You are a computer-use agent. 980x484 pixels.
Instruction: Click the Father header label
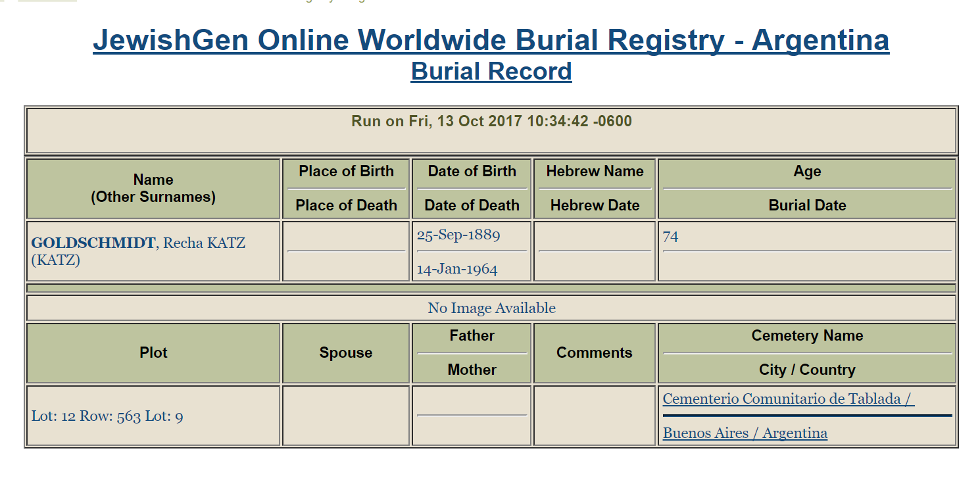tap(472, 336)
